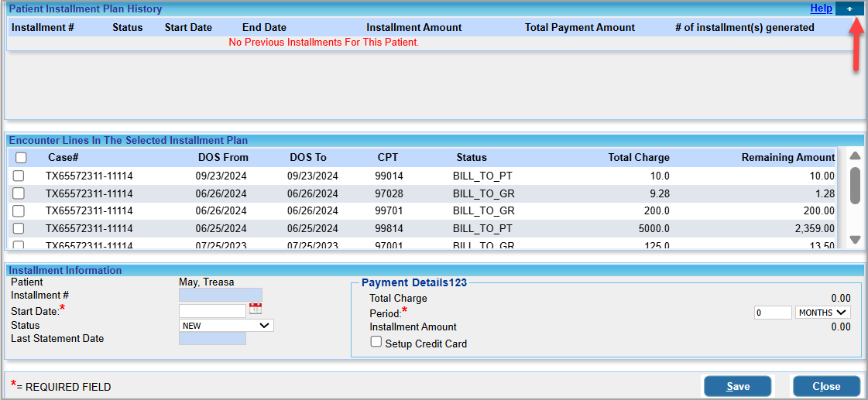Click the DOS From column header
The width and height of the screenshot is (868, 400).
tap(223, 158)
